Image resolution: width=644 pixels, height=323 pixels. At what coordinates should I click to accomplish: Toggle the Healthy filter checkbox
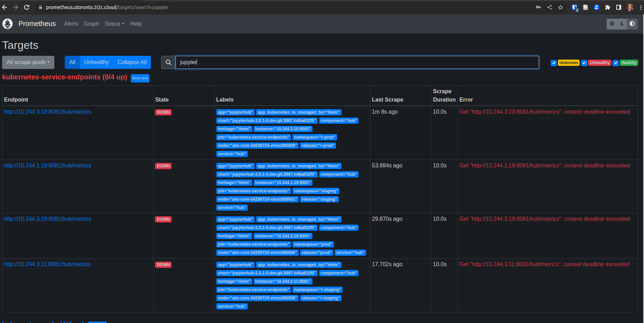coord(616,63)
